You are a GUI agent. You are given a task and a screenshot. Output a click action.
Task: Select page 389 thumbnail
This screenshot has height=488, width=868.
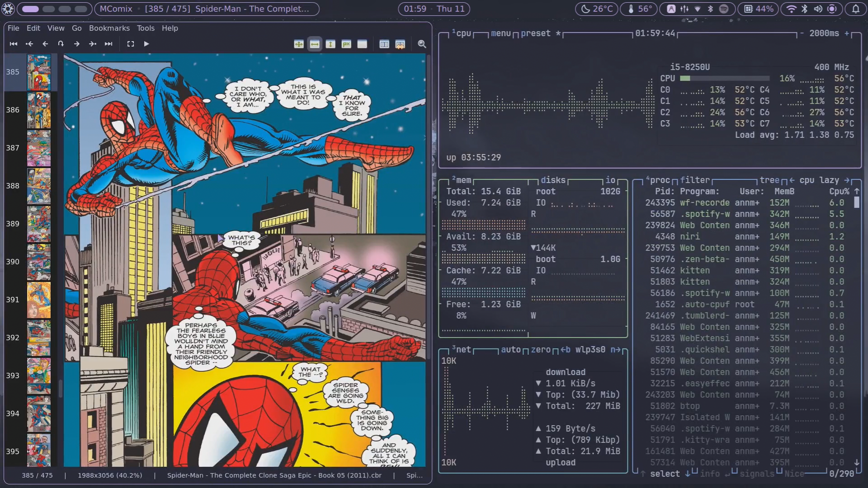(39, 224)
